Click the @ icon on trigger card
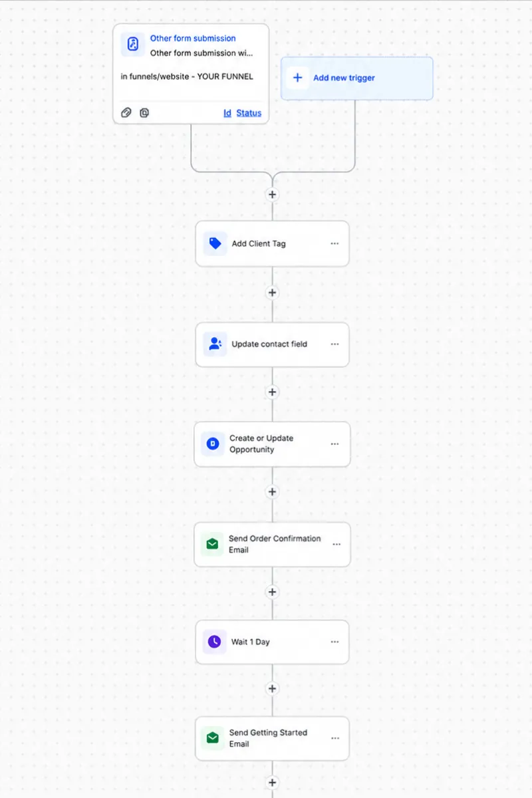 coord(144,112)
